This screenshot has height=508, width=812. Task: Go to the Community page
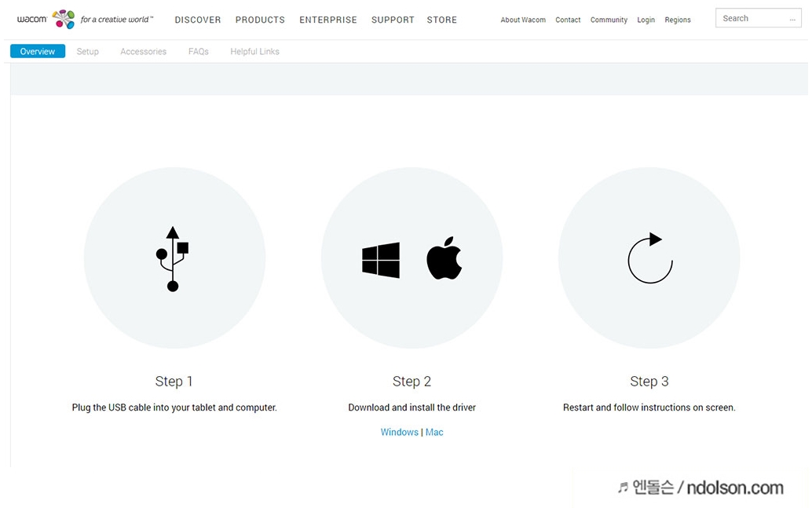coord(609,20)
